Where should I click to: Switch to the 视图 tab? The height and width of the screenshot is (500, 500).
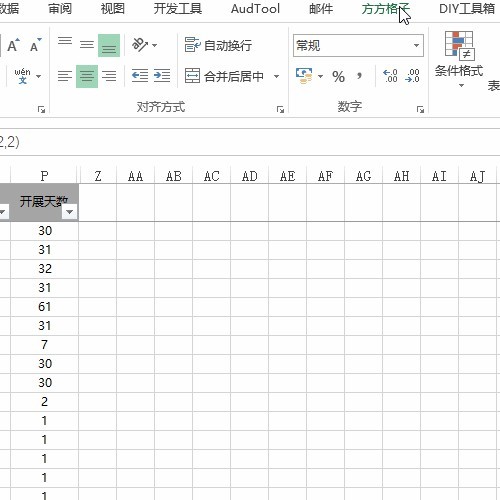coord(113,9)
